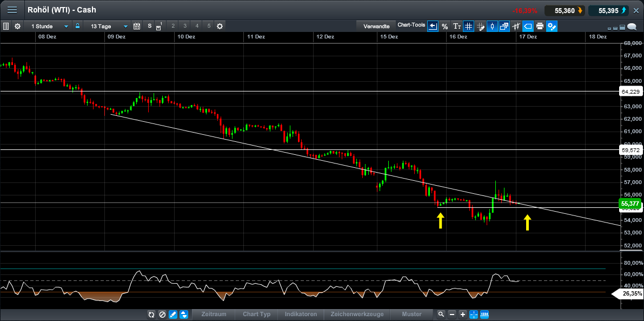Click the zoom plus control at the bottom

[x=463, y=315]
